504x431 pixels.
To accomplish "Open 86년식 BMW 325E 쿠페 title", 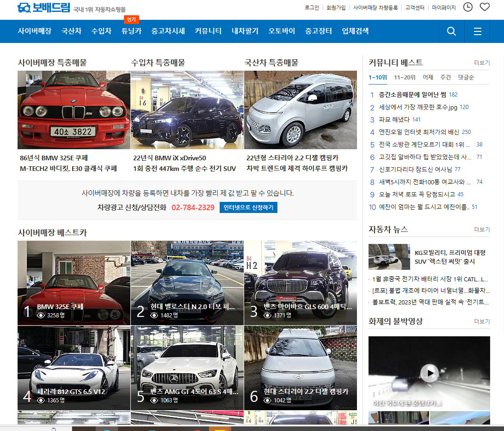I will click(x=54, y=158).
